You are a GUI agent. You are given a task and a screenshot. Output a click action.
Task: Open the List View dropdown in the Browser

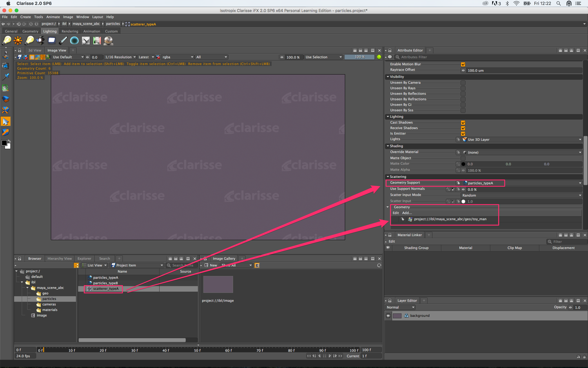coord(94,266)
